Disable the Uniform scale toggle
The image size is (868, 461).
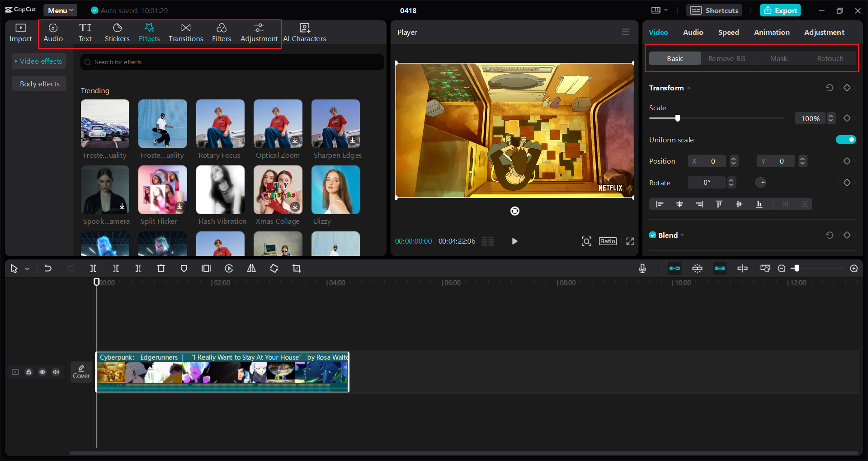(x=846, y=140)
